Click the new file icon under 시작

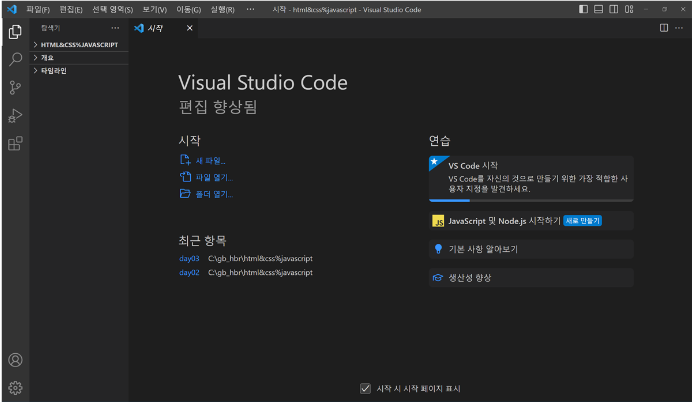pos(185,160)
